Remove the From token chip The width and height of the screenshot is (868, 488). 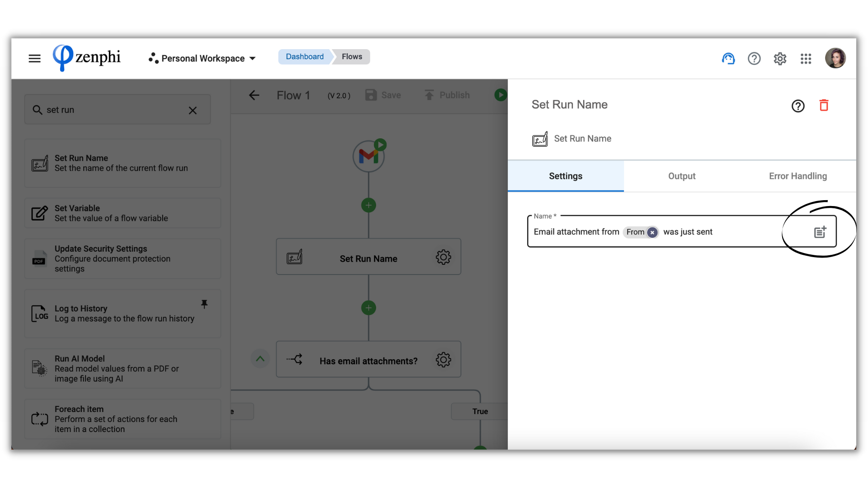[x=652, y=232]
